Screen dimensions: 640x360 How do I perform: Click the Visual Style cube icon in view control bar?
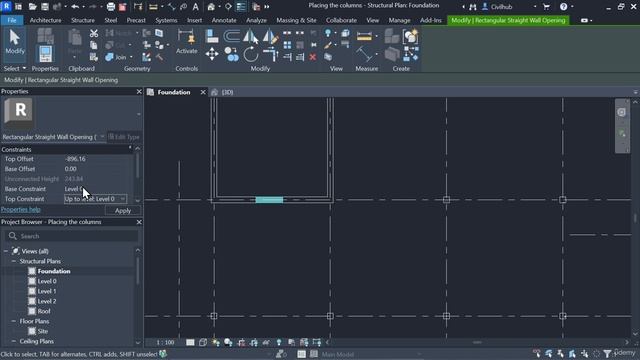tap(203, 342)
